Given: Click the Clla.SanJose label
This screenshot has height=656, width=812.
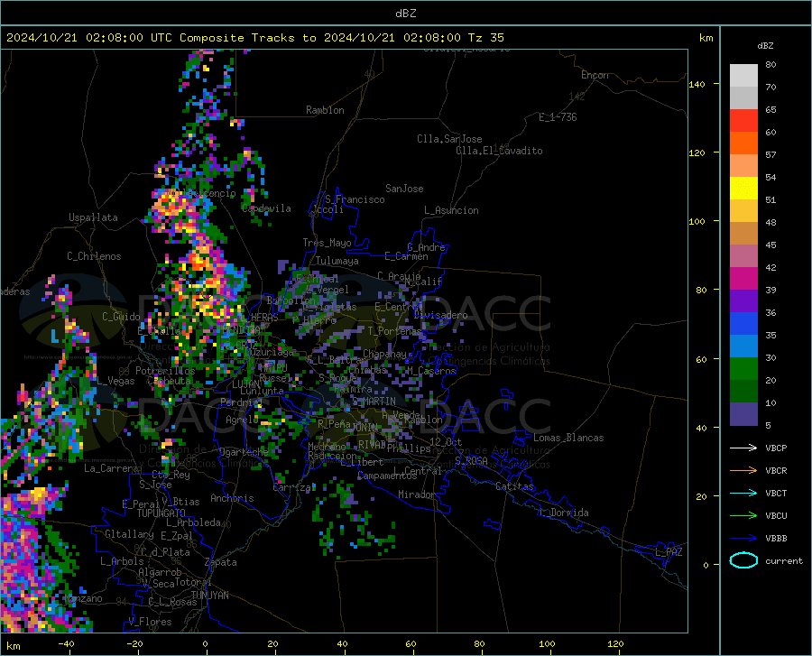Looking at the screenshot, I should tap(449, 139).
